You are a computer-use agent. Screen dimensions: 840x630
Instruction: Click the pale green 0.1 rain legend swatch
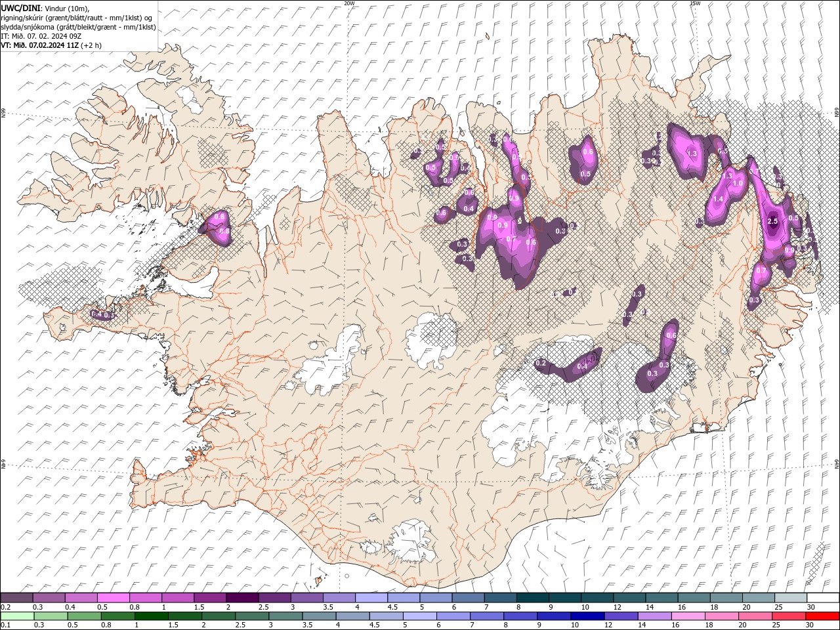coord(17,616)
